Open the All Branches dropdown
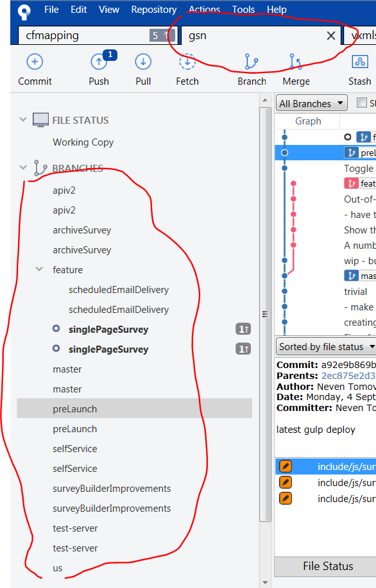Screen dimensions: 376x588 (x=311, y=103)
